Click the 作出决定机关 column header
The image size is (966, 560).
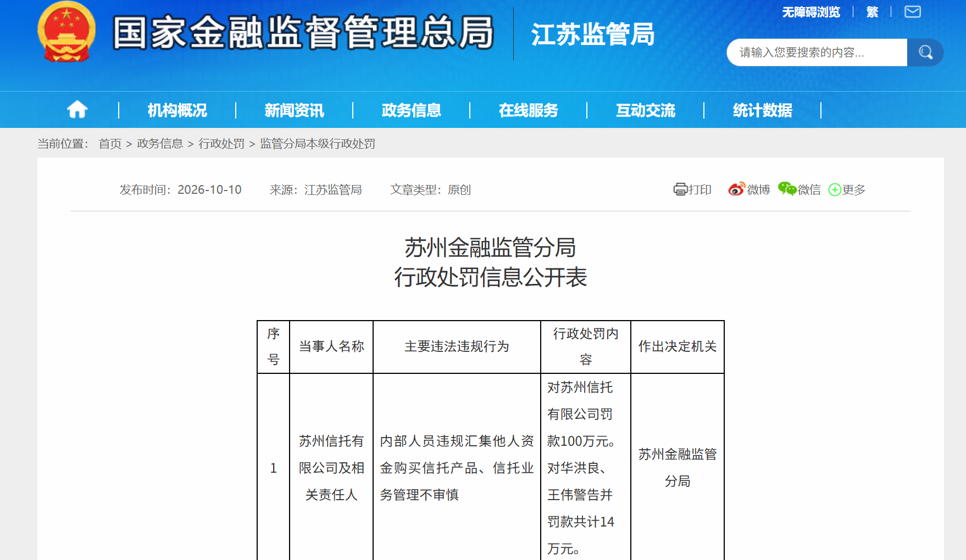point(678,346)
